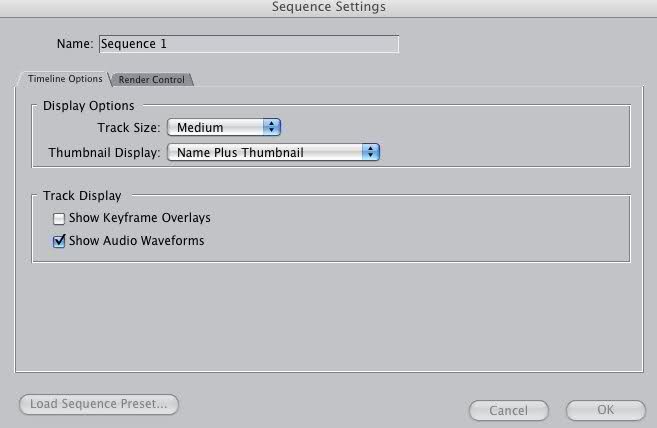The height and width of the screenshot is (428, 657).
Task: Click the Display Options group heading
Action: (x=88, y=105)
